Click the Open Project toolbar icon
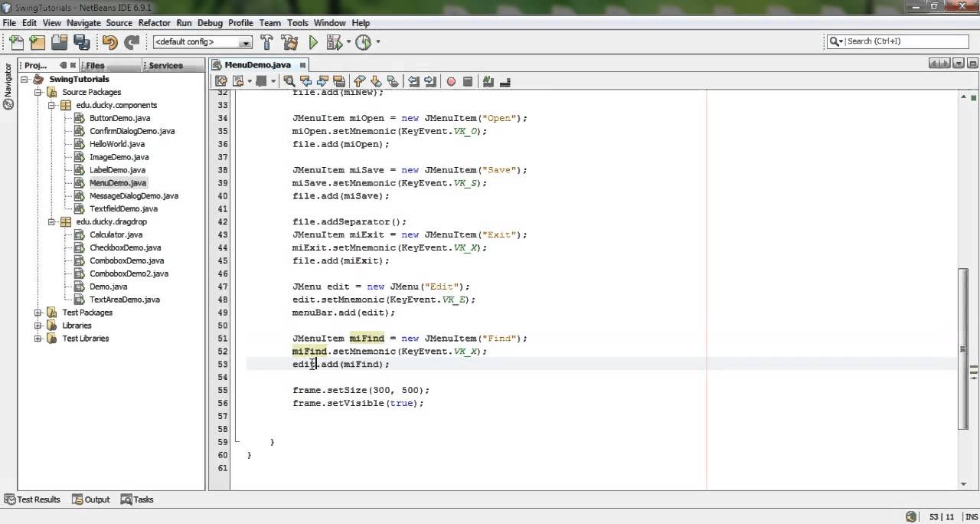Image resolution: width=980 pixels, height=524 pixels. tap(59, 42)
